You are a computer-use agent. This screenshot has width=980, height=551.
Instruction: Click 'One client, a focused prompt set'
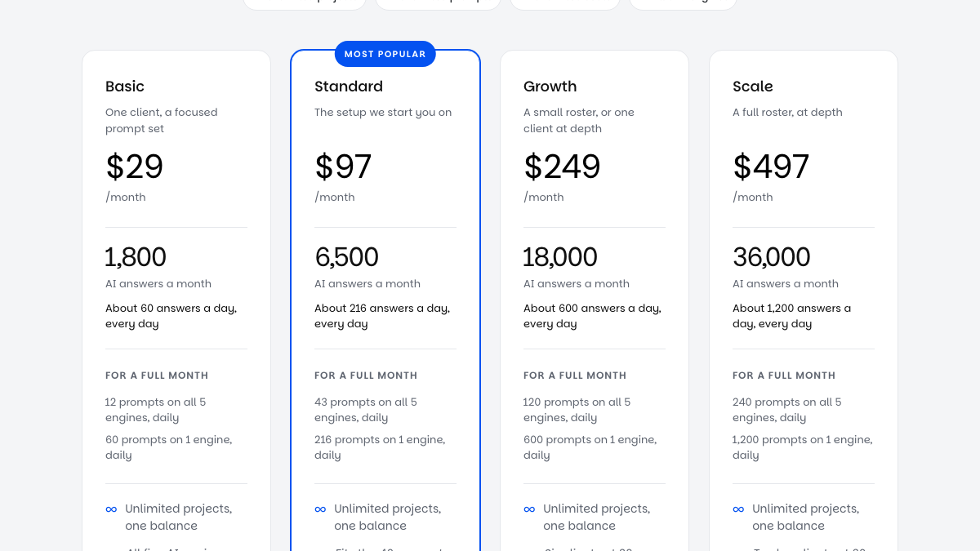pyautogui.click(x=162, y=121)
